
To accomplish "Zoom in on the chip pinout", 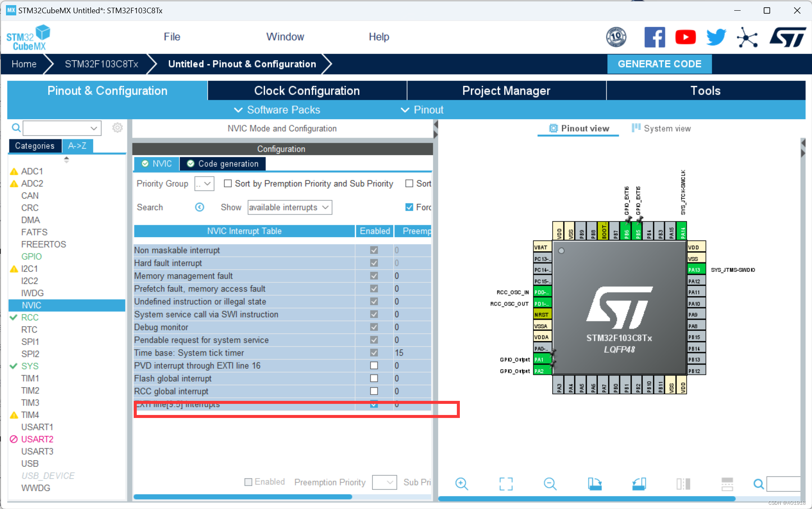I will click(462, 484).
